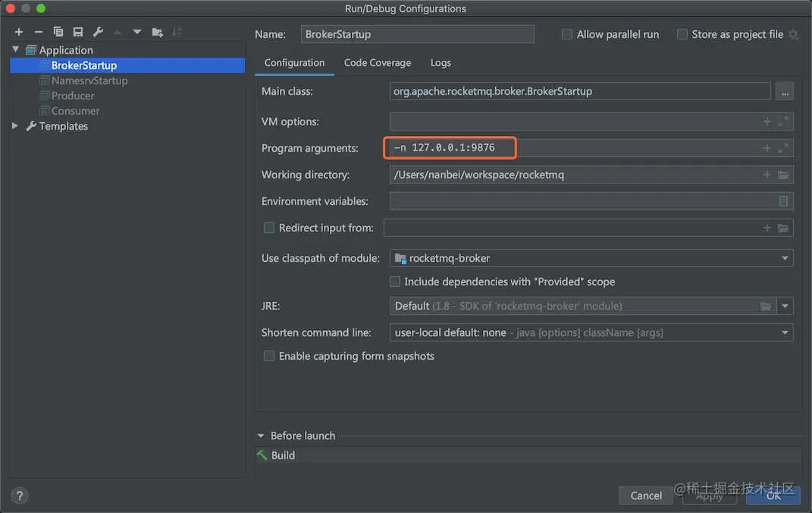Browse for the redirect input file

coord(783,228)
